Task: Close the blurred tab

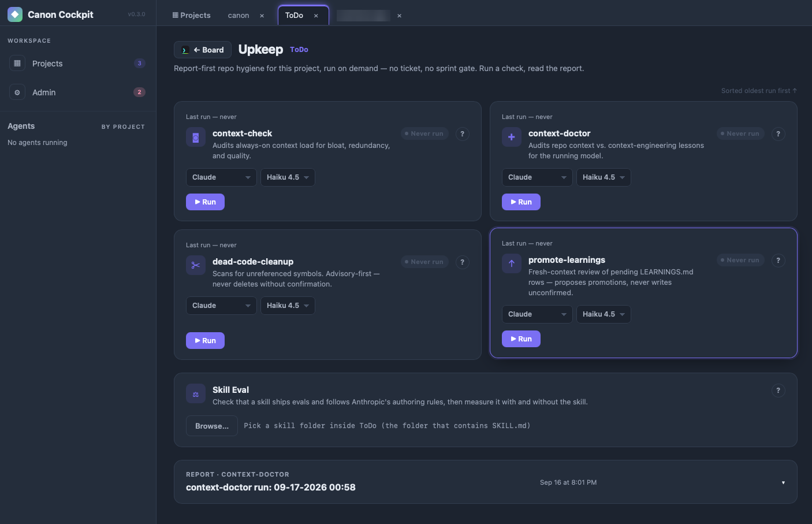Action: tap(399, 16)
